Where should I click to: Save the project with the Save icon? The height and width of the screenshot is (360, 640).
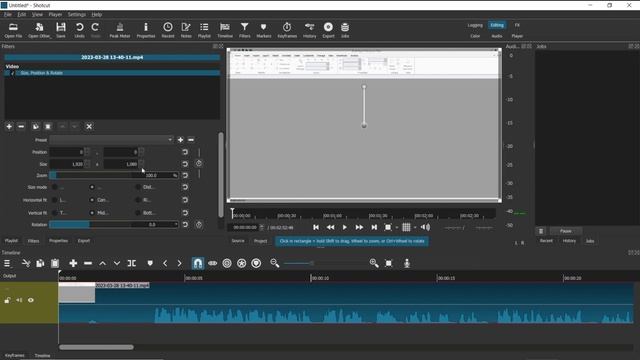(61, 30)
